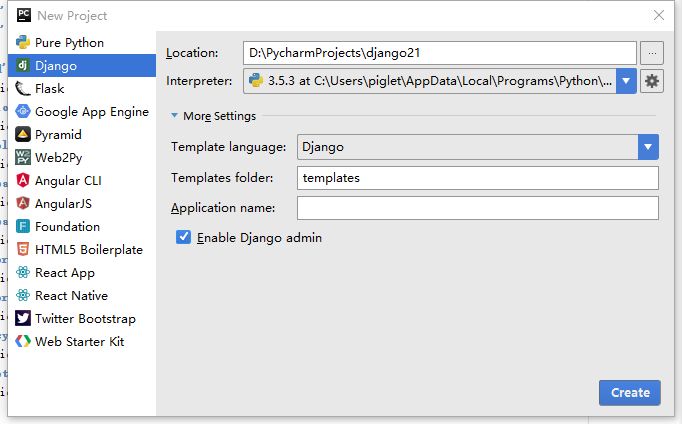Screen dimensions: 682x424
Task: Click the PyCharm PC logo in title bar
Action: (x=23, y=15)
